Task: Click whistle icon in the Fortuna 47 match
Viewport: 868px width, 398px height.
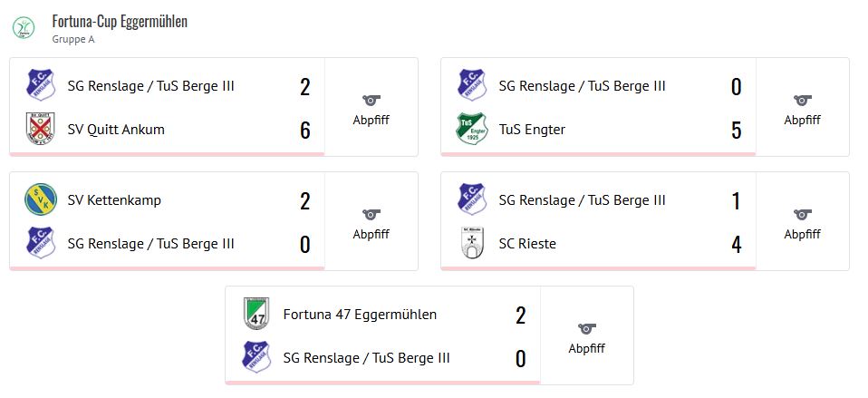Action: tap(586, 328)
